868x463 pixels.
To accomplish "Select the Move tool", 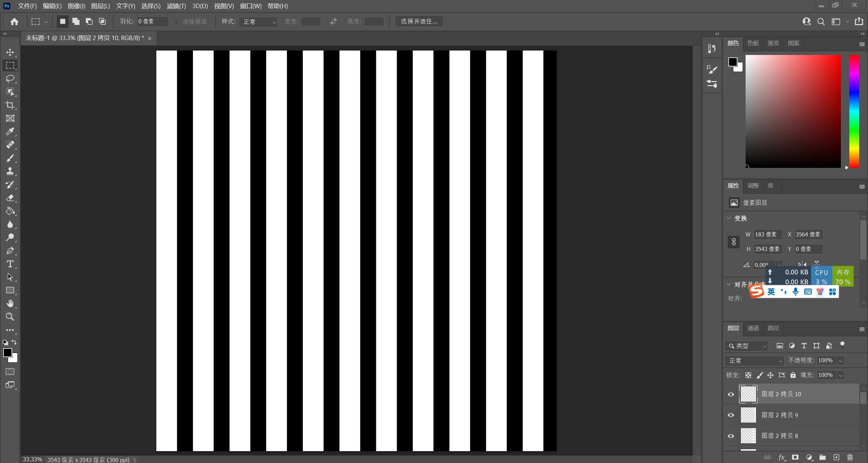I will (x=10, y=52).
